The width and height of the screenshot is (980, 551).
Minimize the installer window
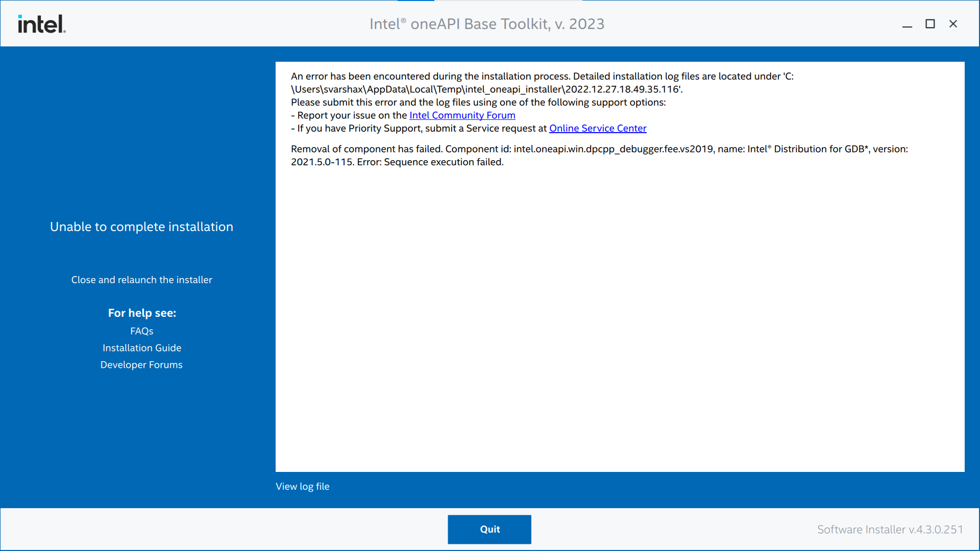coord(907,23)
